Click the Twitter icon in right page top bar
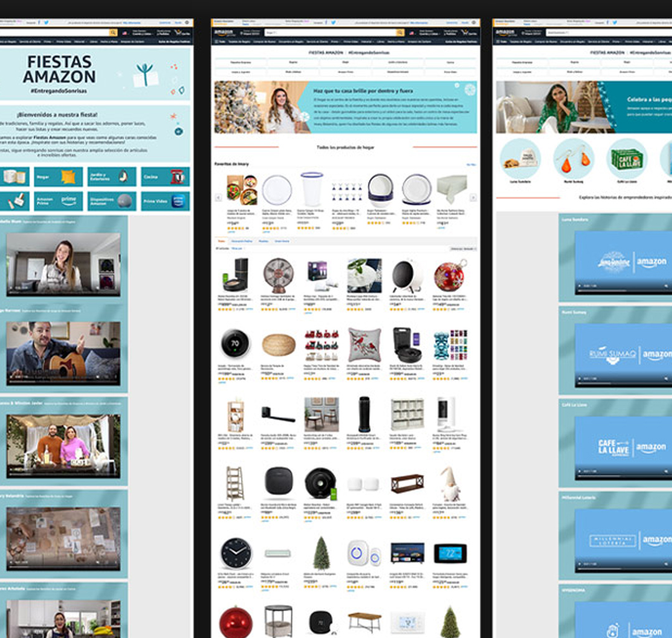This screenshot has height=638, width=672. pos(614,22)
